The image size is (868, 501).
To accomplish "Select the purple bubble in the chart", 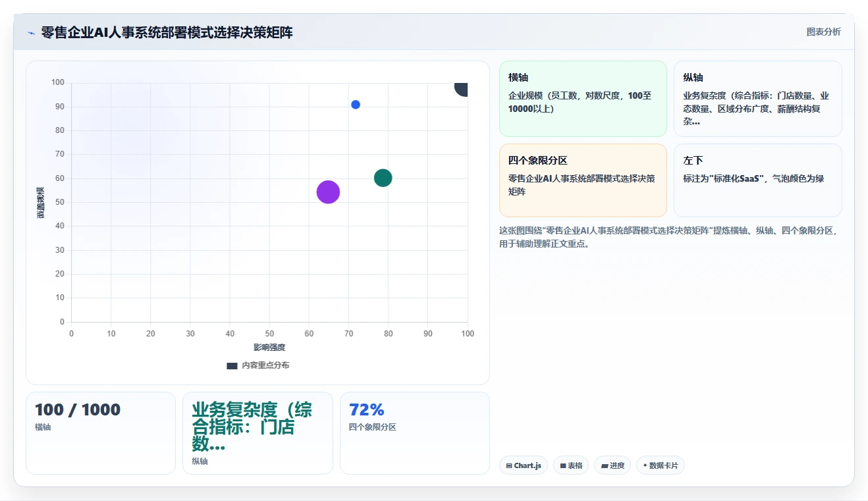I will [328, 192].
